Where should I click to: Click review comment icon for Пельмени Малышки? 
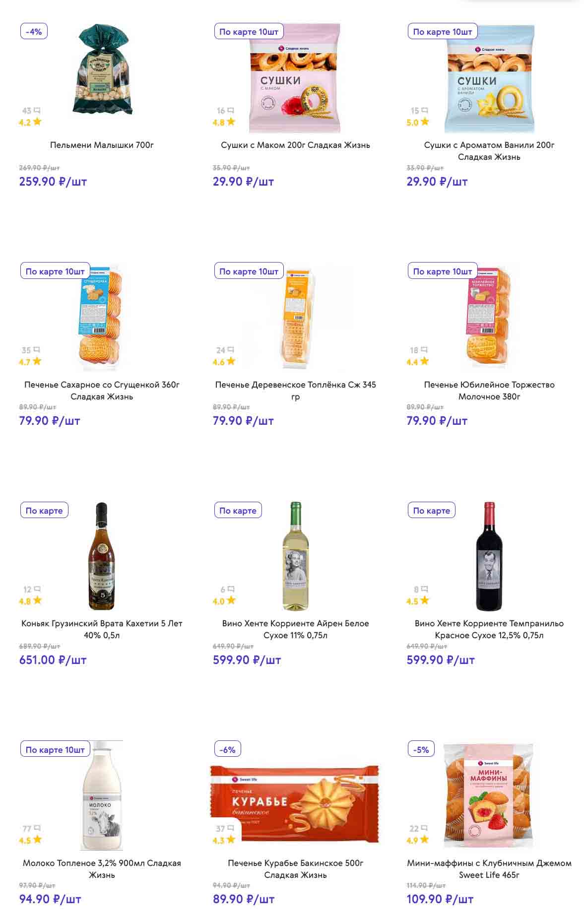click(37, 111)
